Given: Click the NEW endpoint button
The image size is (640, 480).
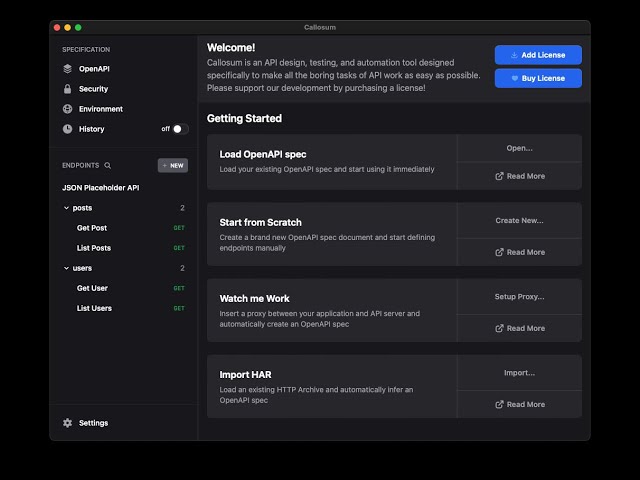Looking at the screenshot, I should (173, 165).
